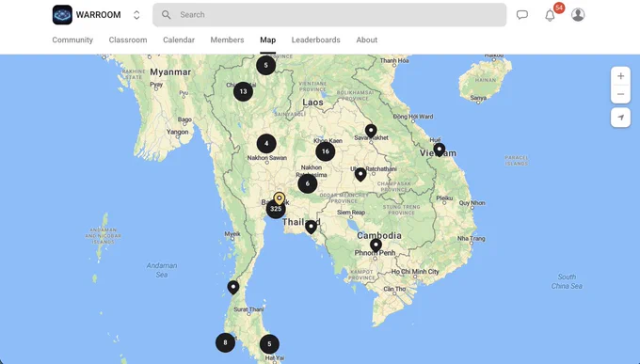Open the 13-member cluster near Chiang Mai
640x364 pixels.
(243, 91)
